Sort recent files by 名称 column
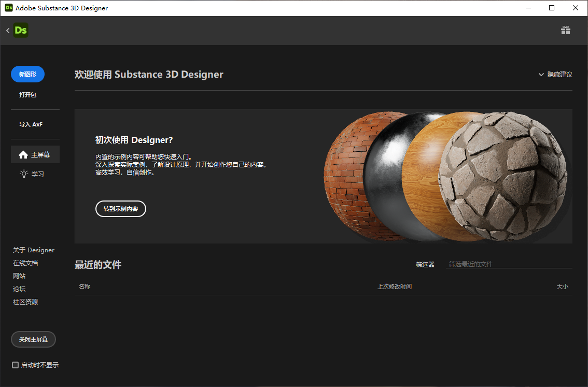588x387 pixels. [x=85, y=286]
